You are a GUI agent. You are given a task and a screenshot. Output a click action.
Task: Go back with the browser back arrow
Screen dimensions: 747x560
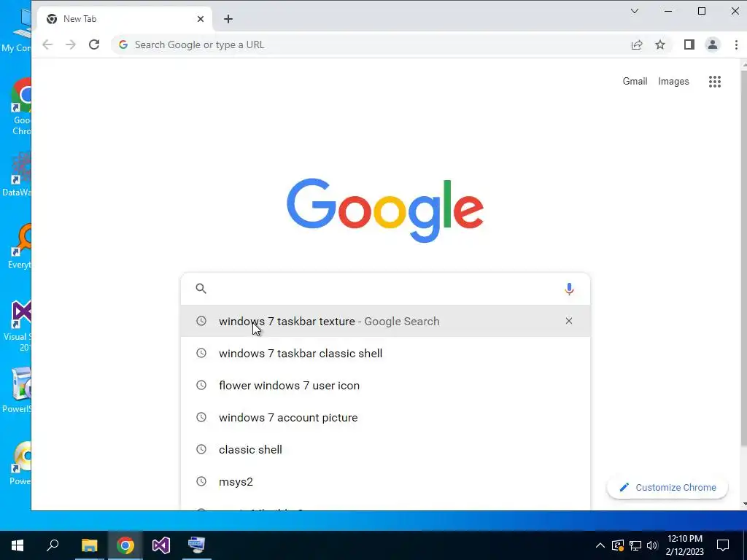pos(47,44)
